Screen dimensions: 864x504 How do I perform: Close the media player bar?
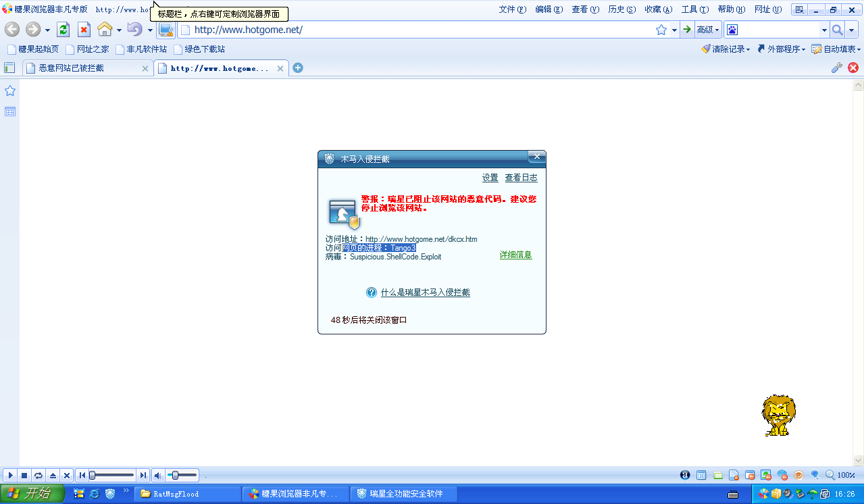tap(67, 476)
